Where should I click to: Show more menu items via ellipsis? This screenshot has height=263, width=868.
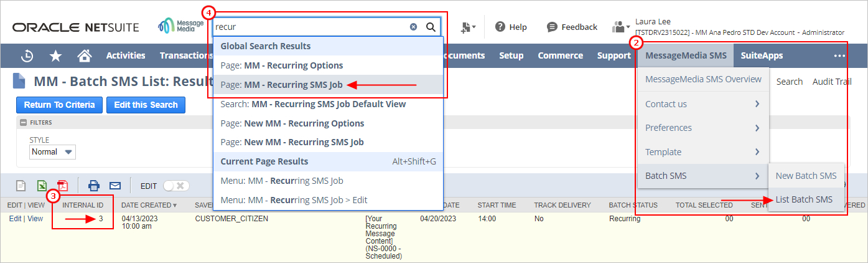tap(839, 55)
